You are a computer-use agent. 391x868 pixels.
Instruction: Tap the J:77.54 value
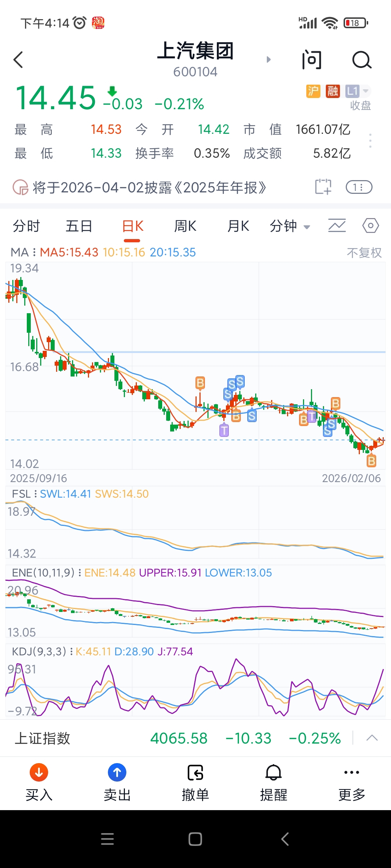coord(175,652)
